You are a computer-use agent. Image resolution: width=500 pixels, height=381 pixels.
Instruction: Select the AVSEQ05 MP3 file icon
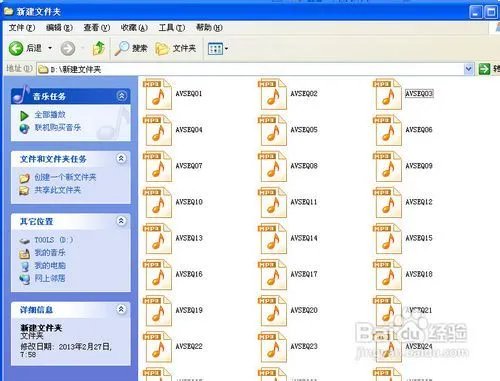click(272, 130)
